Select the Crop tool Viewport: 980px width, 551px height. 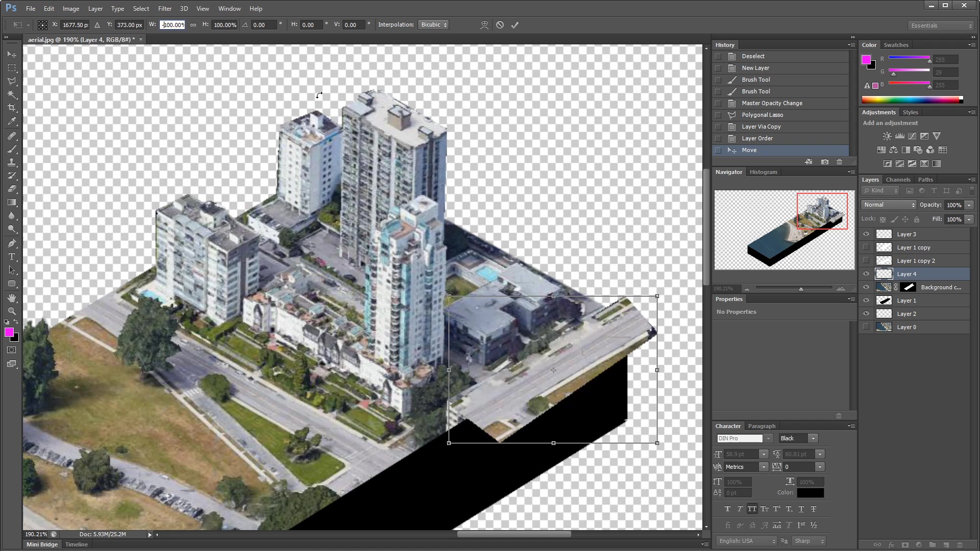coord(12,108)
